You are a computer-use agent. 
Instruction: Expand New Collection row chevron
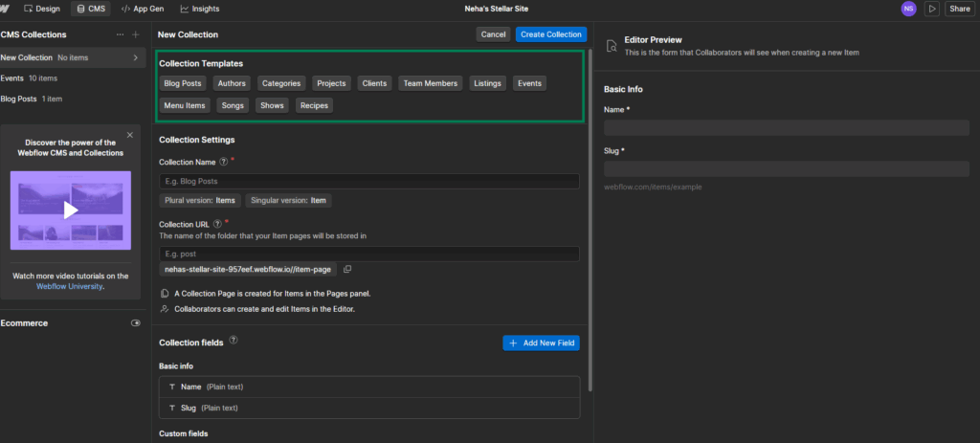(x=136, y=57)
